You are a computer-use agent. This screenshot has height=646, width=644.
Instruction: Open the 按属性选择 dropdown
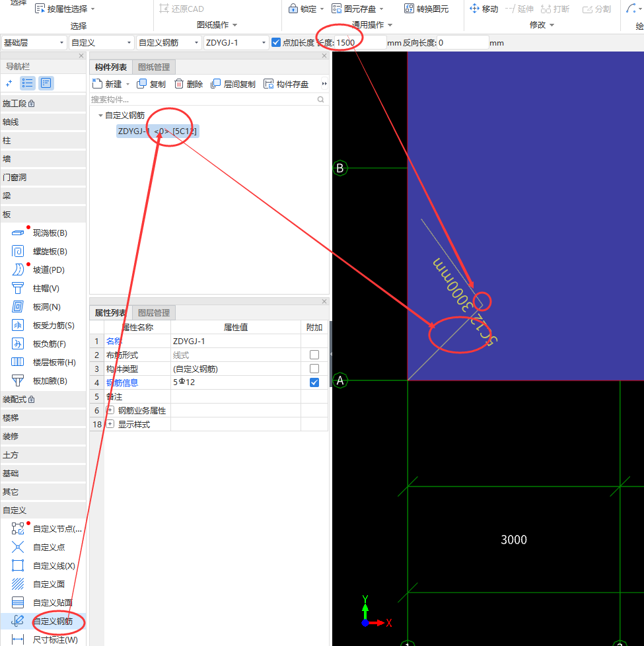(x=92, y=9)
